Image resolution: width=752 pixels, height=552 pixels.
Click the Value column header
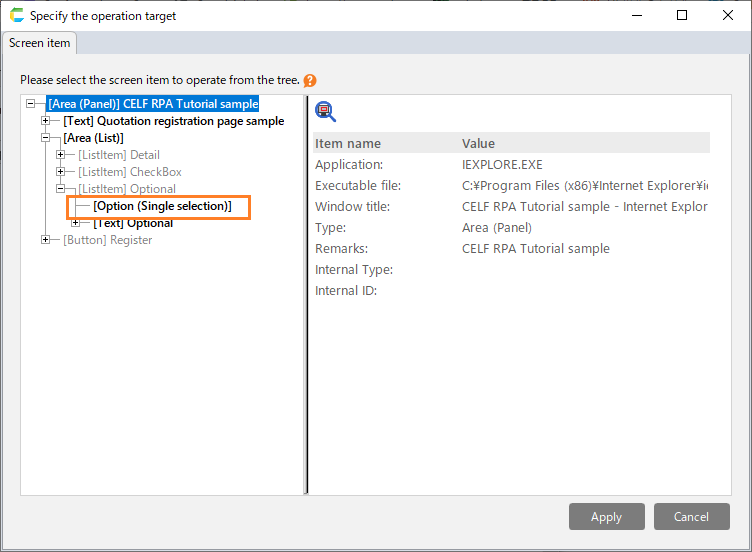(478, 144)
